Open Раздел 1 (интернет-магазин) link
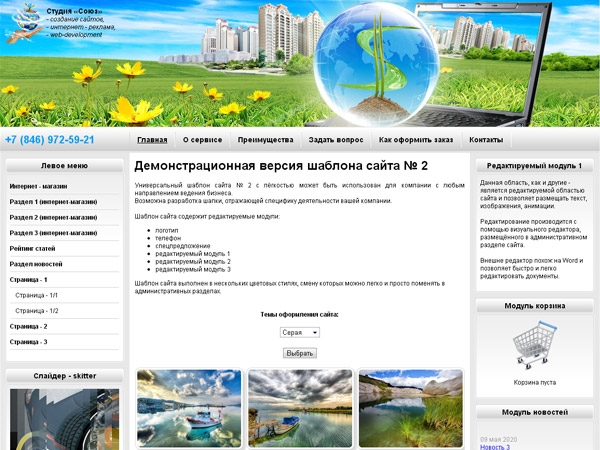The width and height of the screenshot is (600, 450). [53, 202]
